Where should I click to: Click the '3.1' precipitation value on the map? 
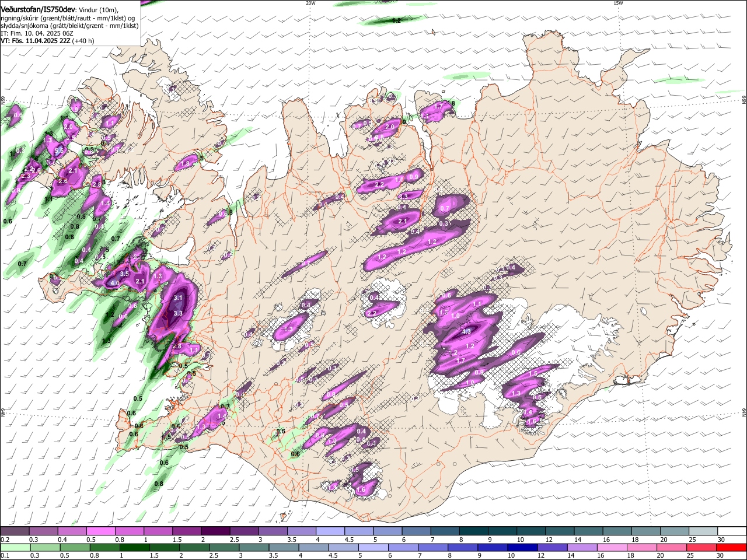click(179, 298)
